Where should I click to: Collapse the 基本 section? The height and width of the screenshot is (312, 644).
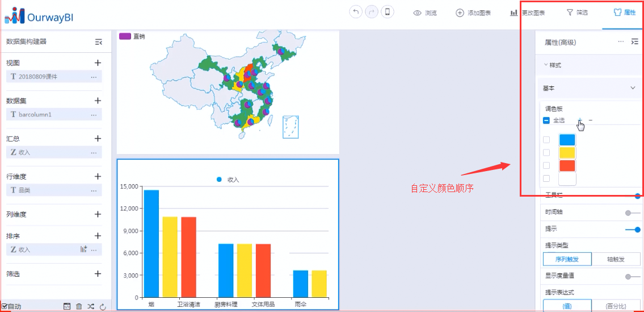pos(633,88)
